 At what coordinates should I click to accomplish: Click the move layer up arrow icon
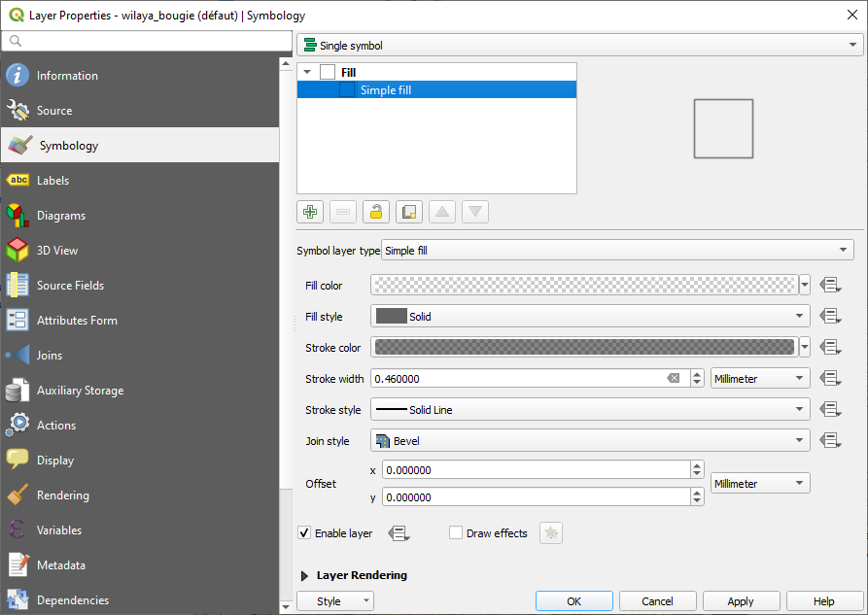pyautogui.click(x=442, y=212)
